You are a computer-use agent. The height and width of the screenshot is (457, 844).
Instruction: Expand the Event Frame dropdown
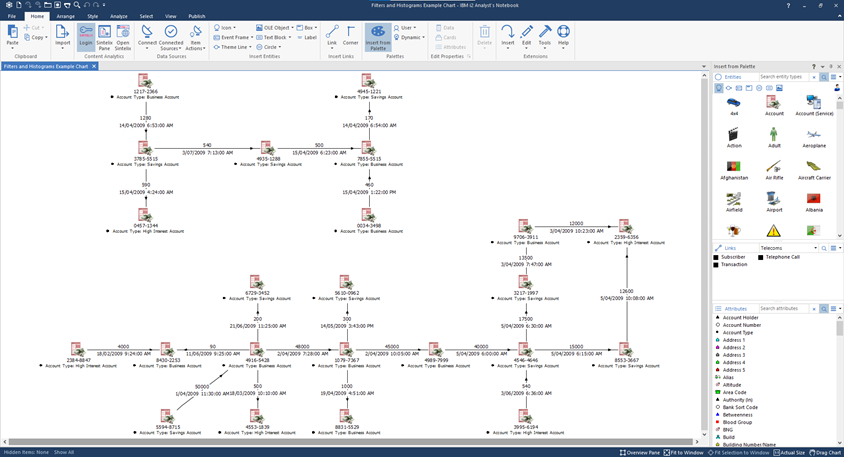[x=236, y=37]
